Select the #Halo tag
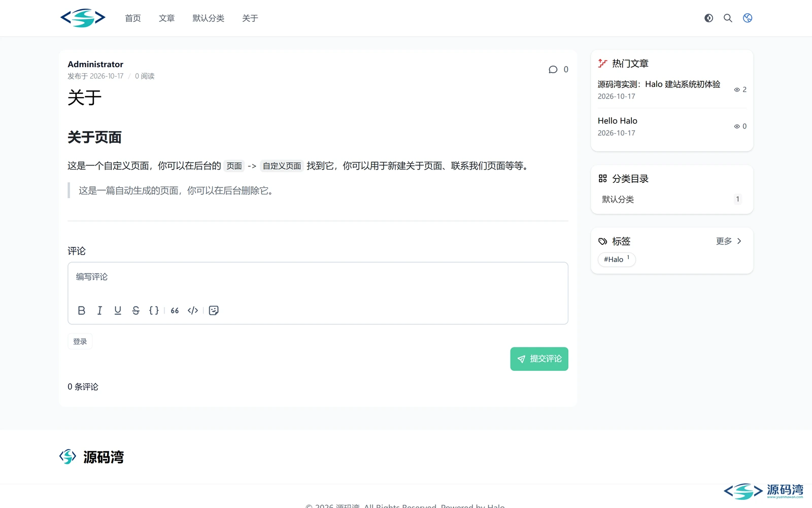This screenshot has height=508, width=812. (x=617, y=259)
